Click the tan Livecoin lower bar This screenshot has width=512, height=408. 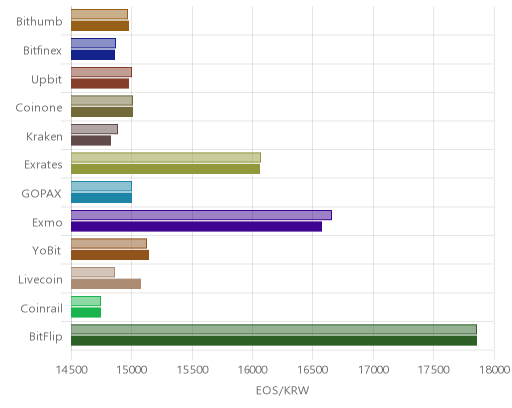coord(106,284)
